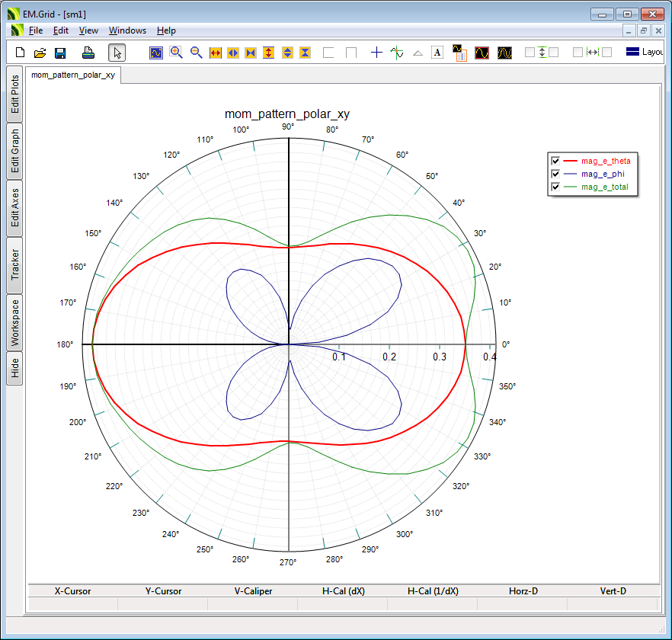The width and height of the screenshot is (672, 640).
Task: Click the Open folder icon
Action: (x=40, y=53)
